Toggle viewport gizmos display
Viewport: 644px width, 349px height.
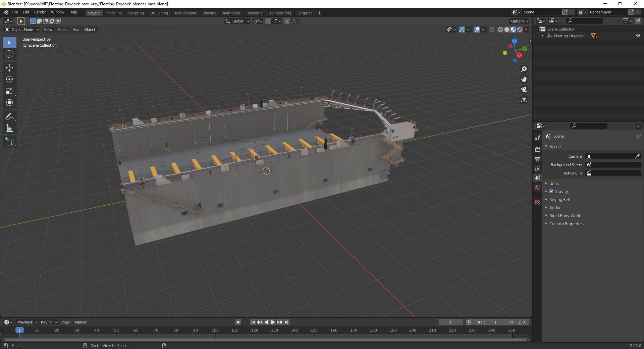click(x=462, y=30)
